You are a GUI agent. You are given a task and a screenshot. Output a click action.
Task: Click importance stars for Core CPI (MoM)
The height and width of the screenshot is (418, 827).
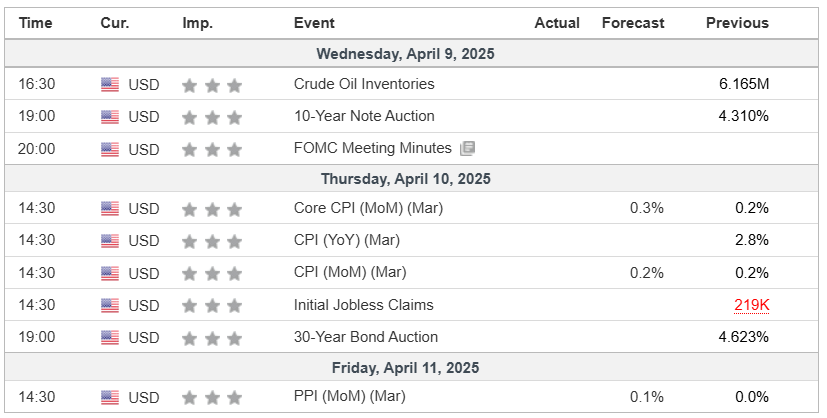[x=212, y=209]
